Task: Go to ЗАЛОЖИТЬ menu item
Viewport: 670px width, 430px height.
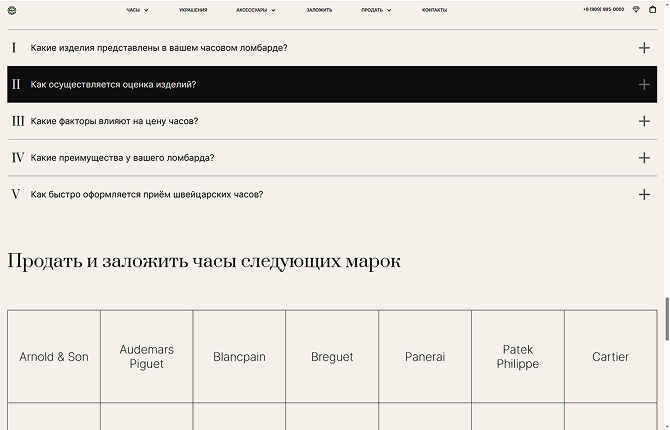Action: [x=319, y=10]
